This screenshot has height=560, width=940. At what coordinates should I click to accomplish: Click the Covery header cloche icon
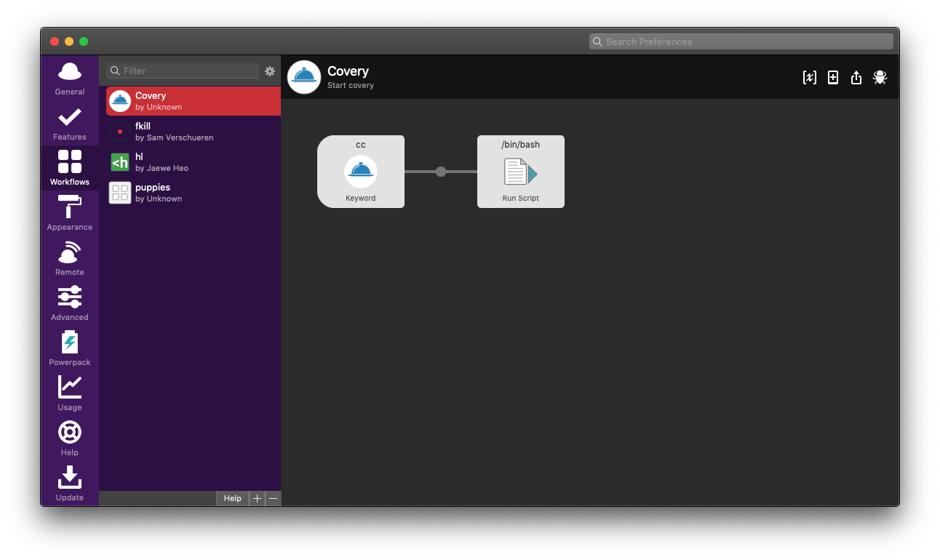pyautogui.click(x=304, y=77)
